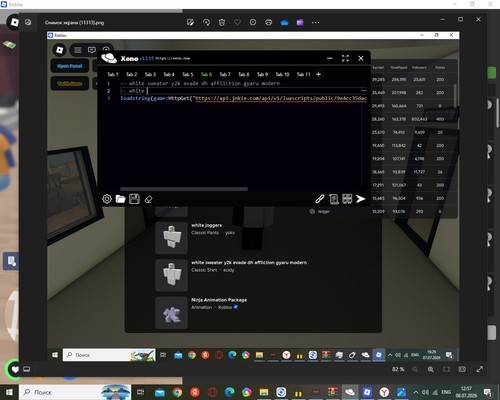This screenshot has height=400, width=500.
Task: Click Xeno grid hub icon in the picture
Action: click(347, 199)
